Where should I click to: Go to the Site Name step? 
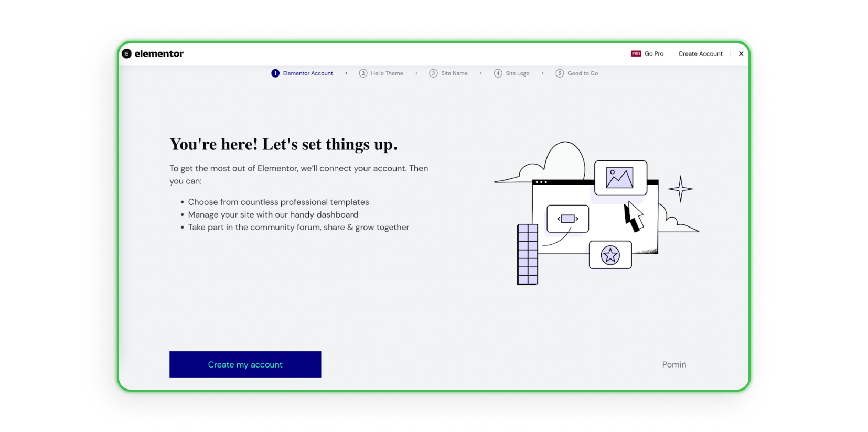click(x=448, y=73)
